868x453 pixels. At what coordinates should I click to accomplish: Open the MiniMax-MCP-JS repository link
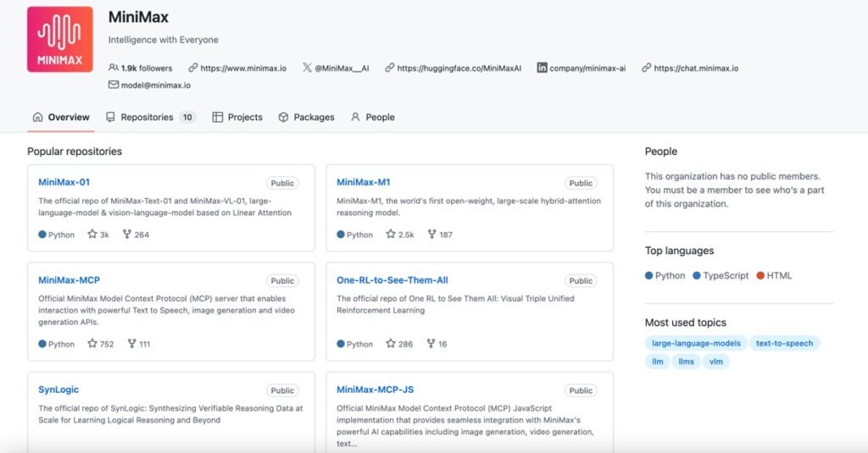click(375, 389)
